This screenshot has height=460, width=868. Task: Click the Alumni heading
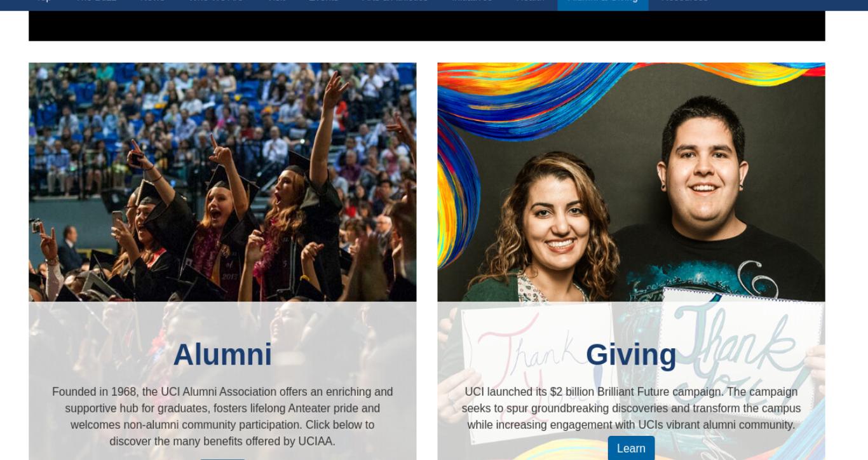tap(222, 355)
